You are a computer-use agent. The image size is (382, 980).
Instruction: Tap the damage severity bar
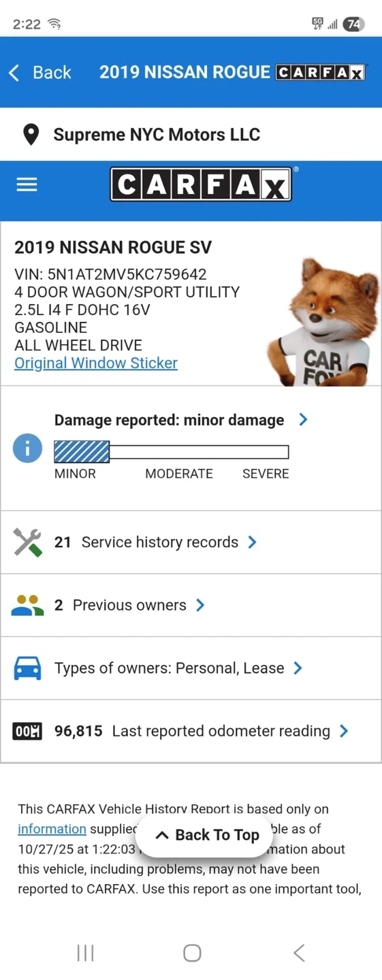click(172, 452)
